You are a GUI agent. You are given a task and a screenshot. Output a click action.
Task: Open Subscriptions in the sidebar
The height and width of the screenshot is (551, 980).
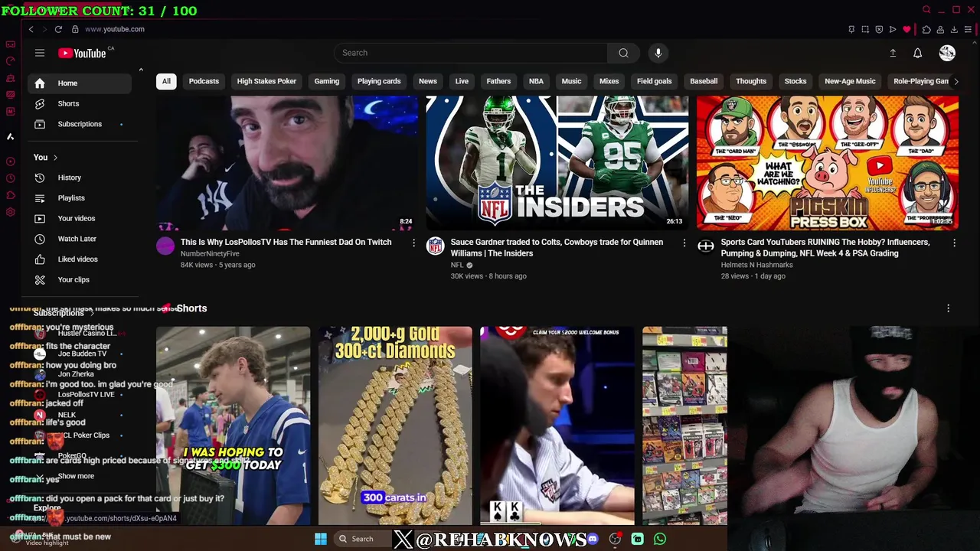[x=80, y=124]
